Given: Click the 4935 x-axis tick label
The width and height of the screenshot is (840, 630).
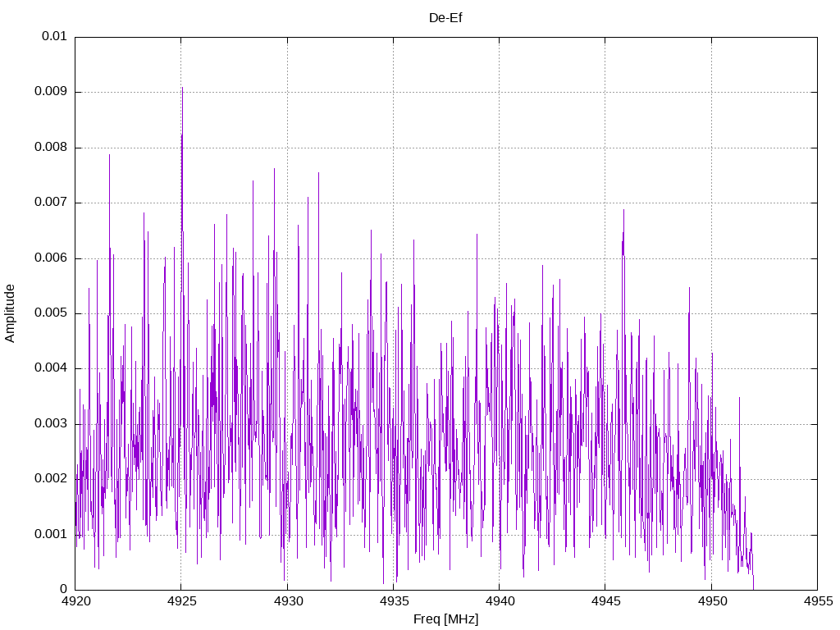Looking at the screenshot, I should point(394,601).
